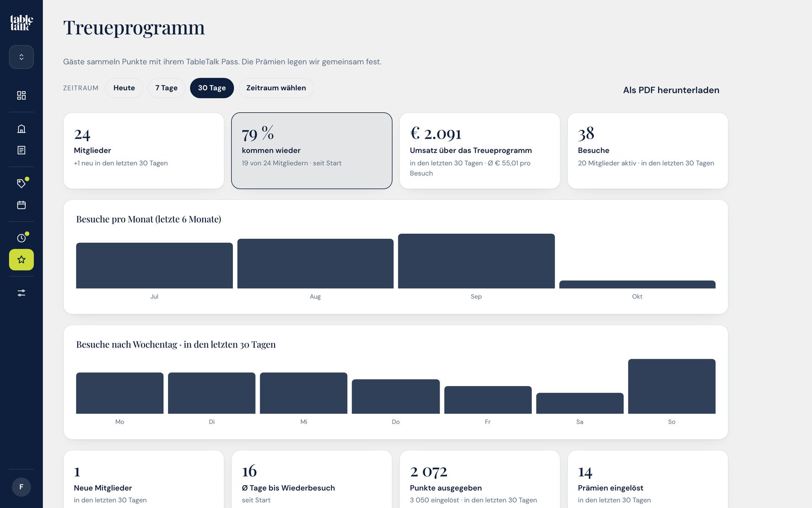Click the Okt bar in monthly chart
The image size is (812, 508).
[637, 284]
